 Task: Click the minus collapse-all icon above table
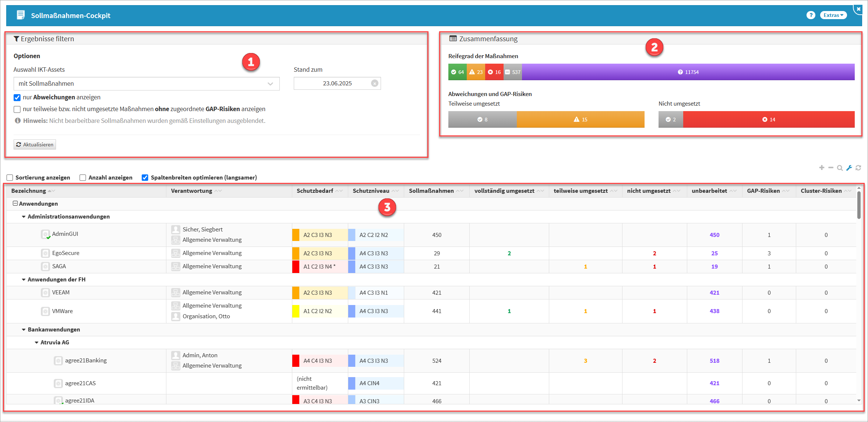[x=831, y=168]
